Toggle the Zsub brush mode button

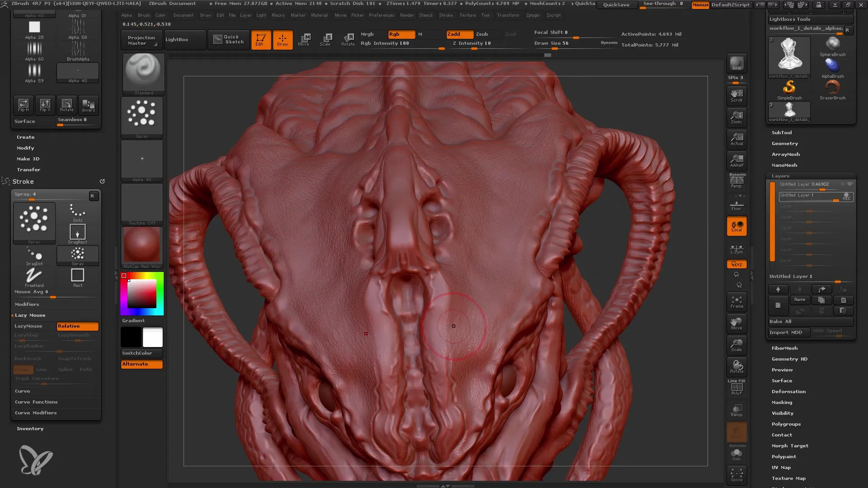click(482, 33)
